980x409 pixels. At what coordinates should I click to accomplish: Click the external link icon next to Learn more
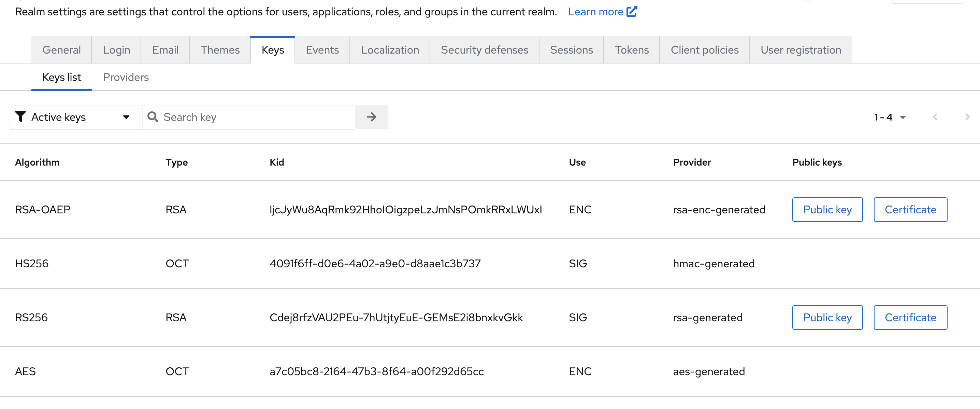click(632, 11)
